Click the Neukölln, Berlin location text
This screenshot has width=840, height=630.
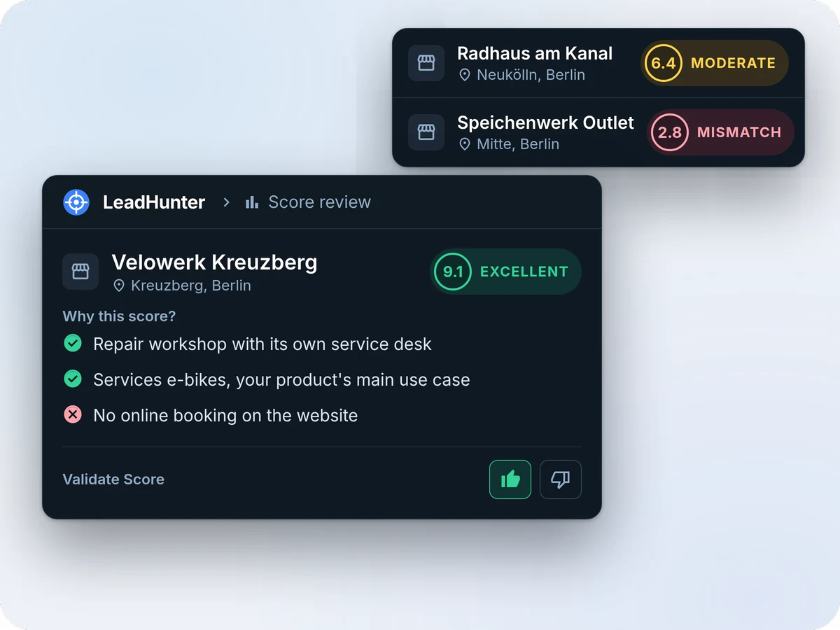coord(531,75)
